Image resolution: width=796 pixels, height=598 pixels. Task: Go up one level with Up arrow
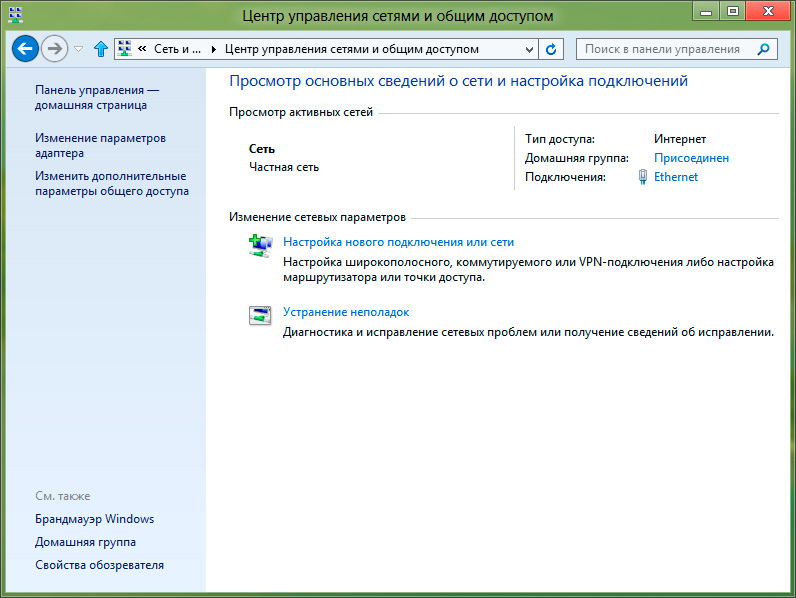point(100,49)
